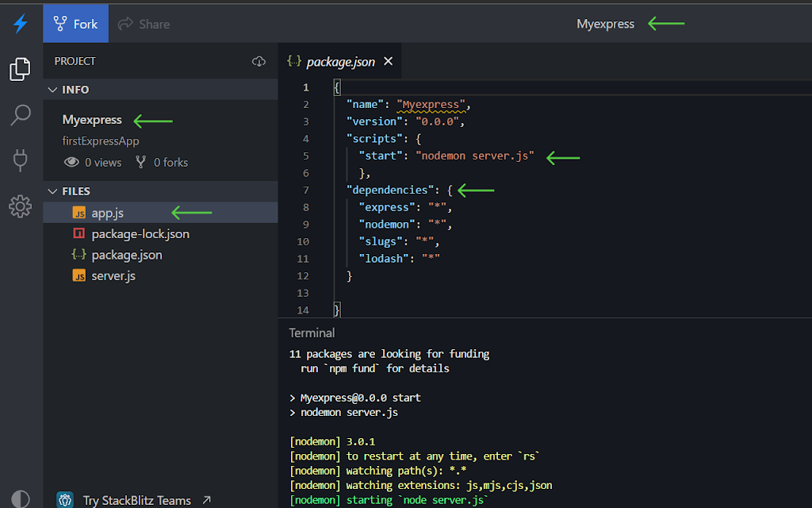This screenshot has width=812, height=508.
Task: Open server.js in the file list
Action: [x=160, y=275]
